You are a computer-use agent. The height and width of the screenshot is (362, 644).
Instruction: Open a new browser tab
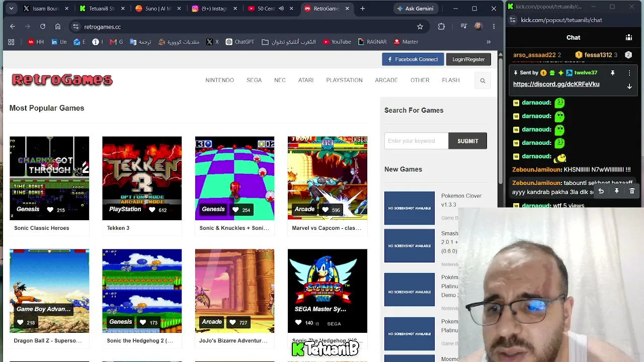tap(362, 9)
